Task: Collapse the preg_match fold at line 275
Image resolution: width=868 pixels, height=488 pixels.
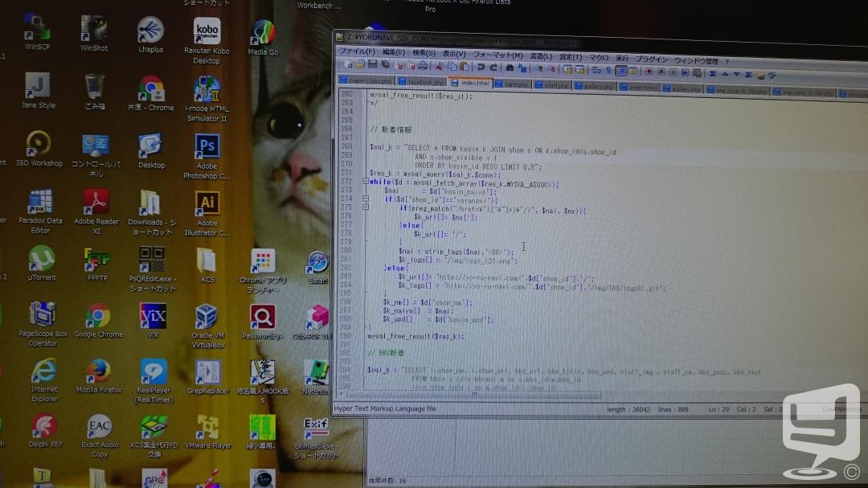Action: [366, 207]
